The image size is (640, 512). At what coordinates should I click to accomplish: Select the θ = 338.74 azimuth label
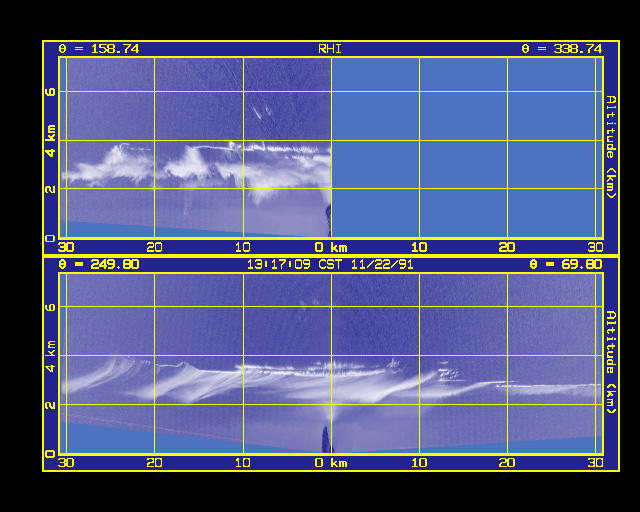[x=562, y=49]
